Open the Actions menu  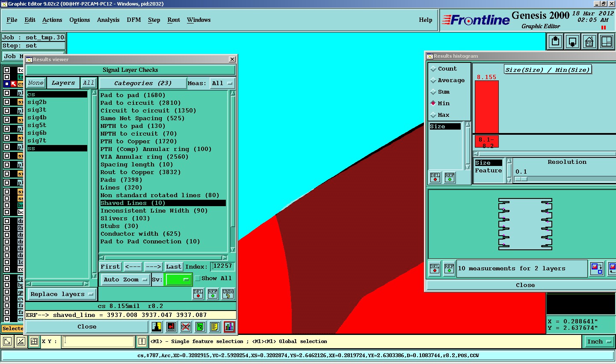tap(52, 20)
